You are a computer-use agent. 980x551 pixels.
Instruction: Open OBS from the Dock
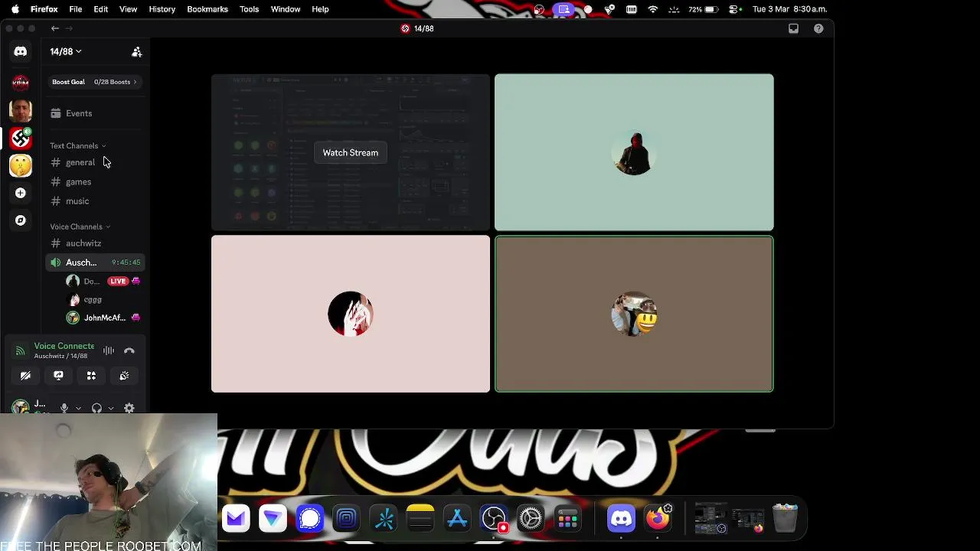point(494,519)
